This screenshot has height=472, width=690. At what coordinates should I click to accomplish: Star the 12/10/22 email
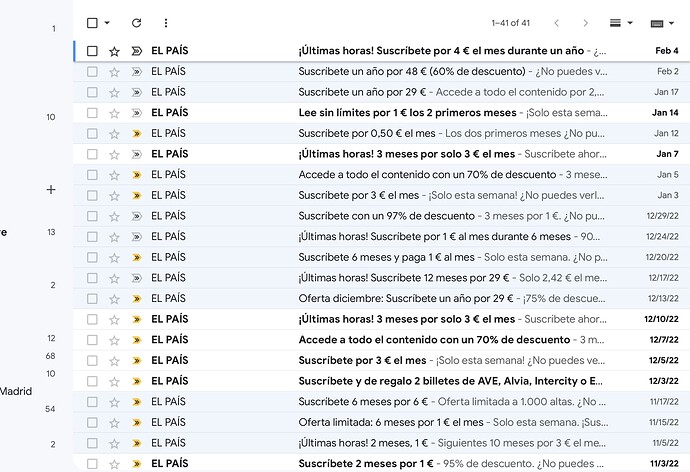pos(114,320)
